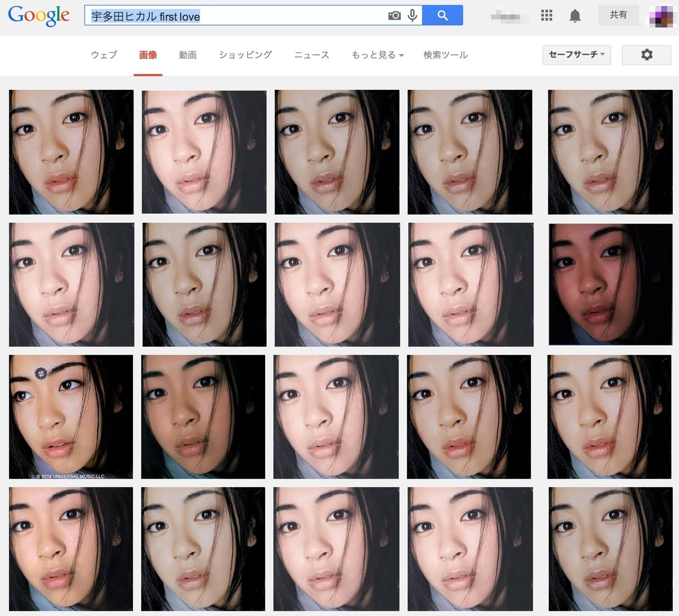Viewport: 679px width, 616px height.
Task: Click the camera search-by-image icon
Action: pos(394,16)
